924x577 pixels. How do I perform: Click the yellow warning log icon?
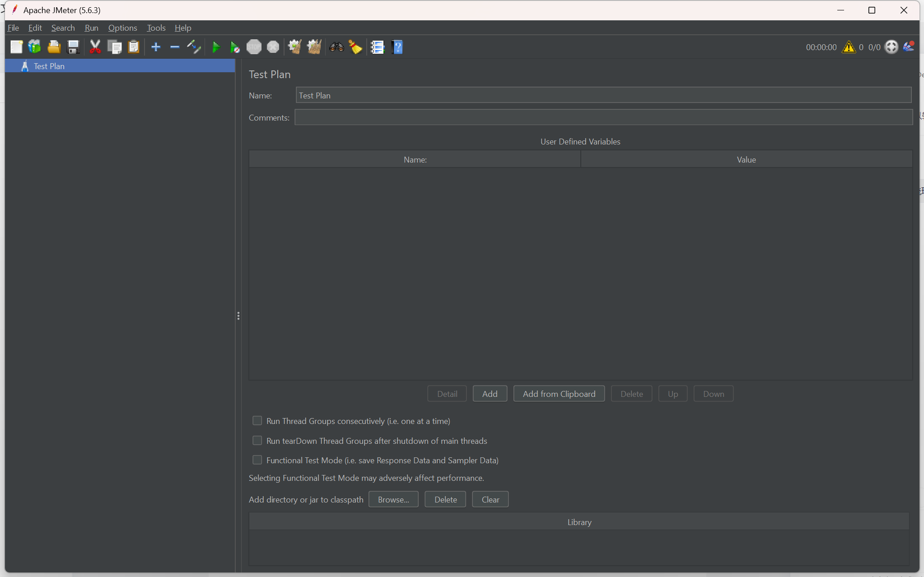click(849, 47)
